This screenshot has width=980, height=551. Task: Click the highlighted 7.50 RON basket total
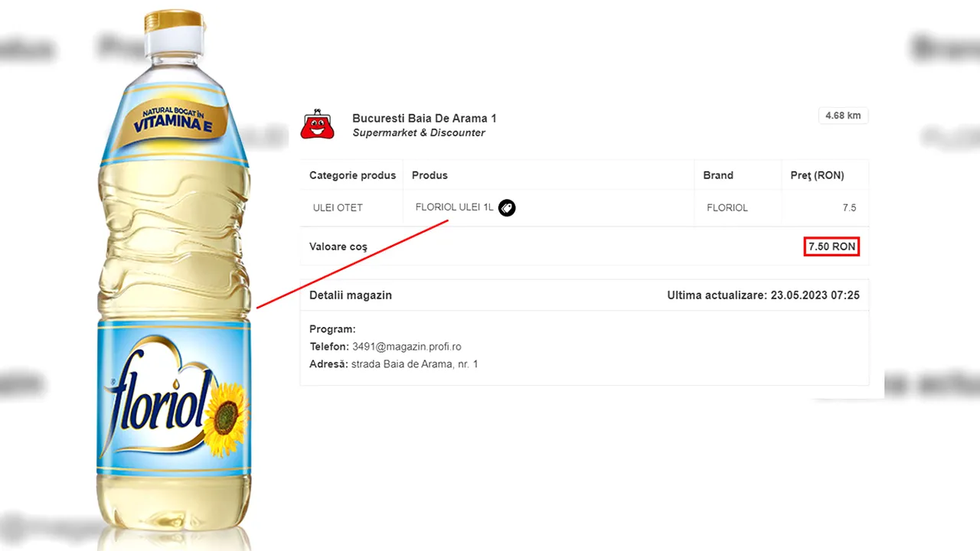(831, 246)
